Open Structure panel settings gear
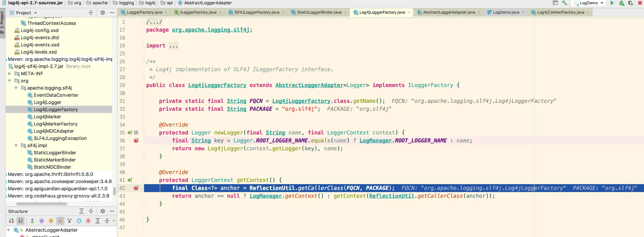The image size is (644, 237). coord(102,211)
